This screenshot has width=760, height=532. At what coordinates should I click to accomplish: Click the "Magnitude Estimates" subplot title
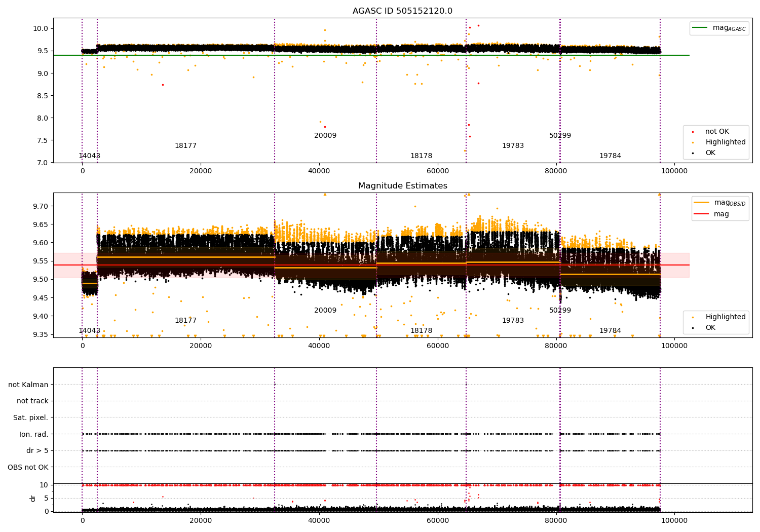pyautogui.click(x=402, y=186)
